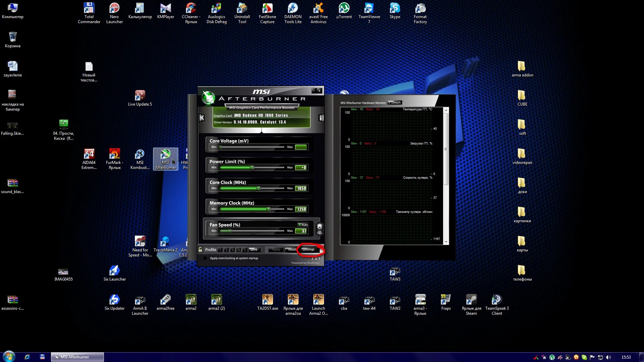Select profile slot 1
The image size is (644, 362).
pos(220,250)
